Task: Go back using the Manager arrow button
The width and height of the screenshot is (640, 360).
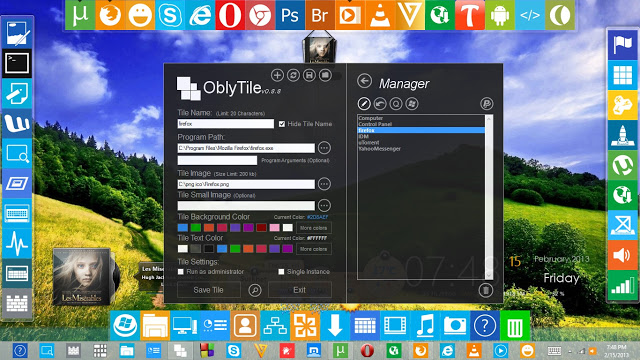Action: (364, 81)
